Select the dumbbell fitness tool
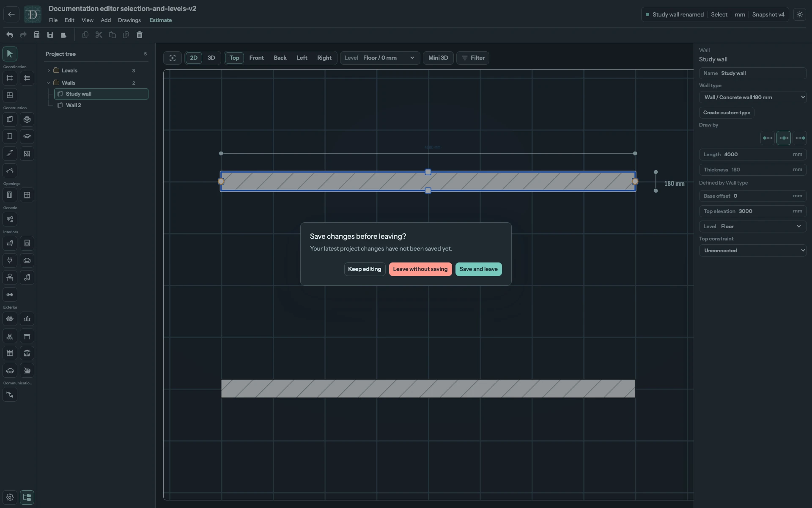 click(x=10, y=295)
